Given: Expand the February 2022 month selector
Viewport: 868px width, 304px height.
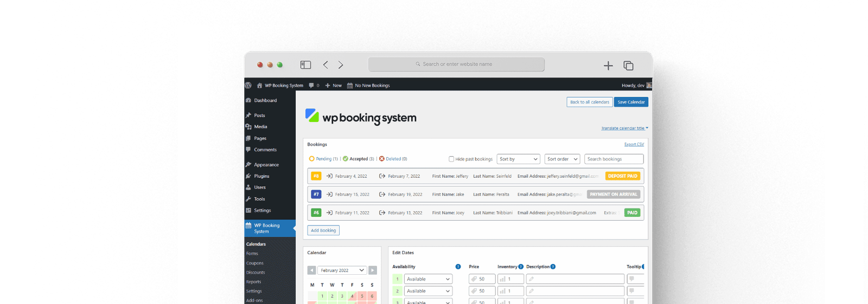Looking at the screenshot, I should [x=342, y=270].
